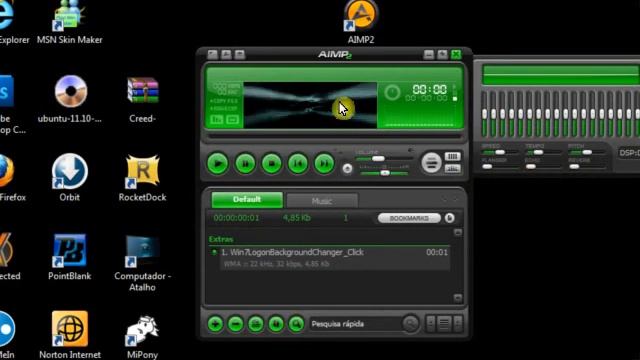Screen dimensions: 640x360
Task: Click round search button right of Pesquisa rápida
Action: (x=411, y=324)
